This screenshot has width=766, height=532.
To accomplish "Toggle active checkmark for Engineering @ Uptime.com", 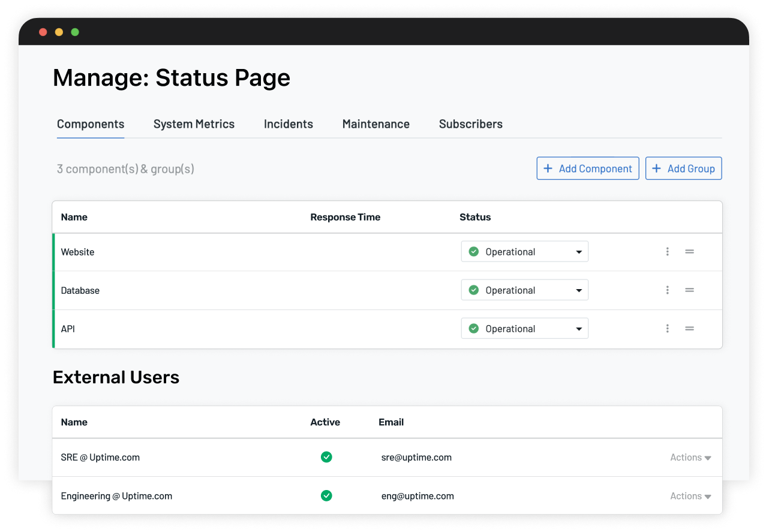I will (326, 496).
